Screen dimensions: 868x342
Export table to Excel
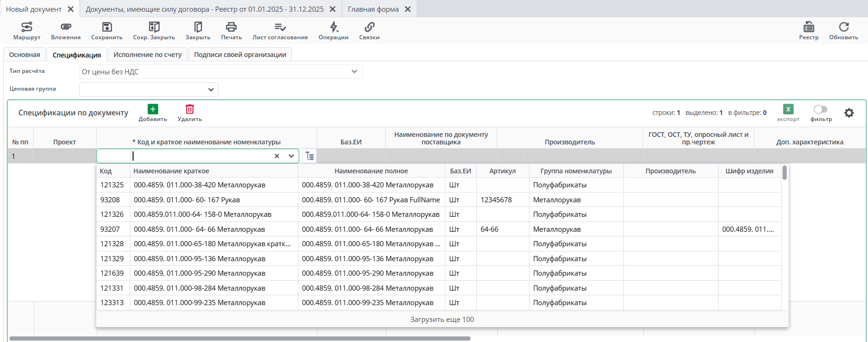pyautogui.click(x=788, y=109)
